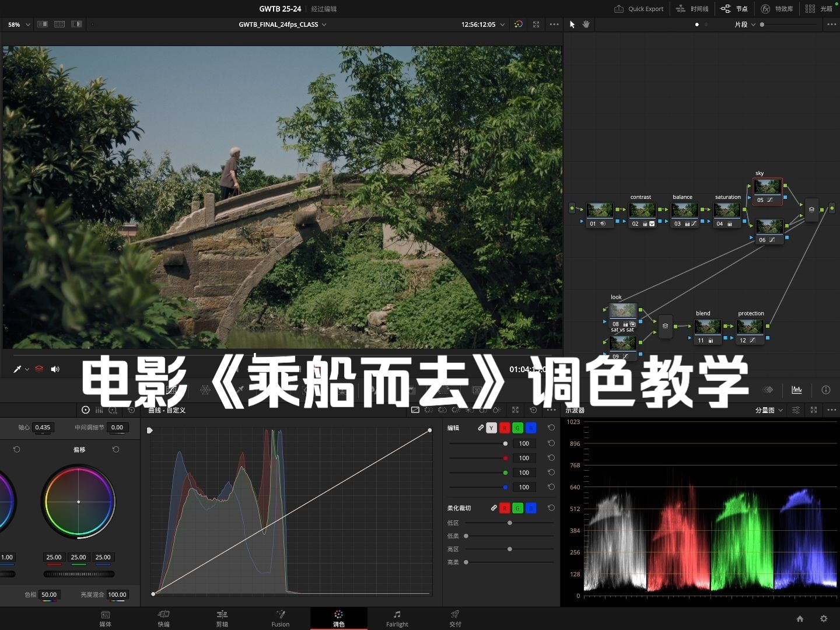This screenshot has height=630, width=840.
Task: Open the 片段 node graph mode dropdown
Action: pos(745,24)
